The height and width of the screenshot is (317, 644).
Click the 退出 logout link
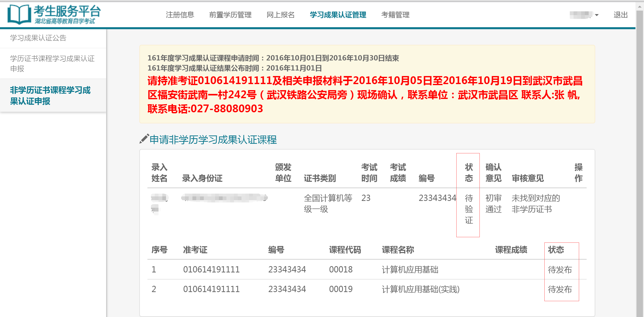(x=620, y=15)
